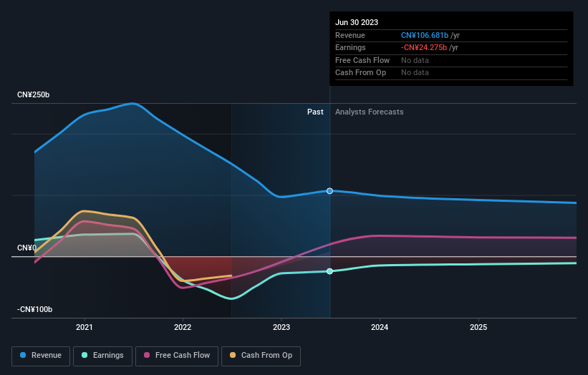Click the Cash From Op tooltip row label
The width and height of the screenshot is (588, 375).
tap(360, 73)
